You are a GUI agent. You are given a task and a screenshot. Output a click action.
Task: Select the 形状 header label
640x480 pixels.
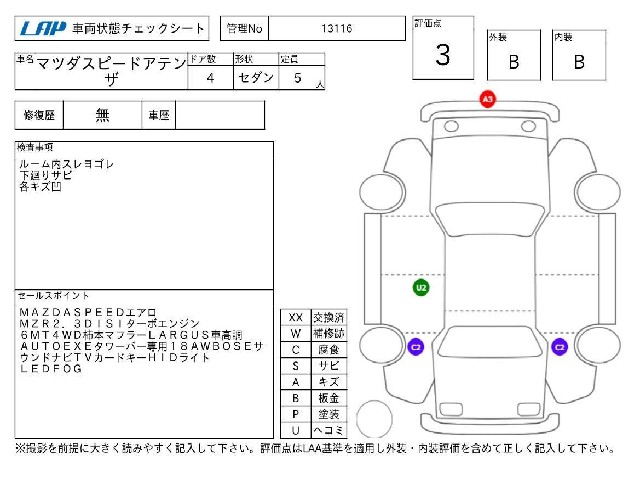244,59
